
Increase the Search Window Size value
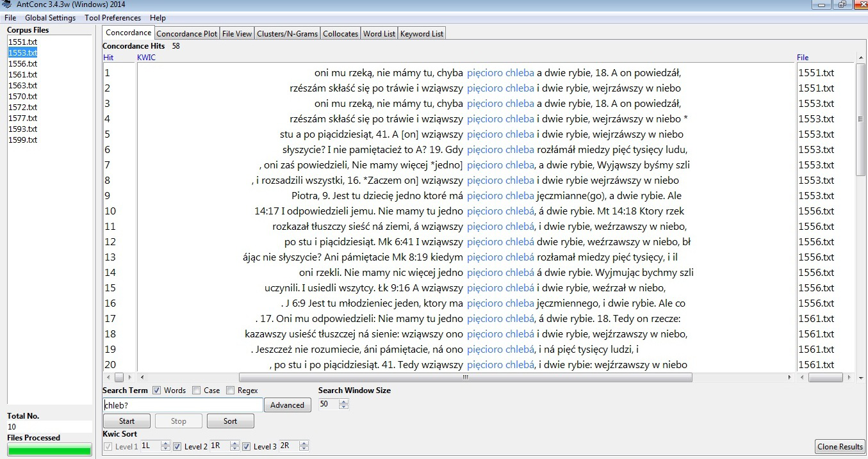[344, 401]
